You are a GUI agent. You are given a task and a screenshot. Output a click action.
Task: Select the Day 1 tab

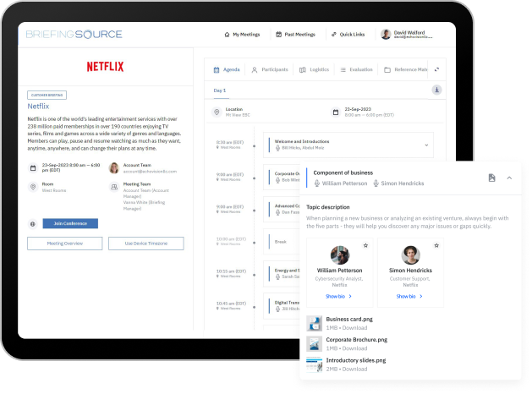[x=220, y=90]
